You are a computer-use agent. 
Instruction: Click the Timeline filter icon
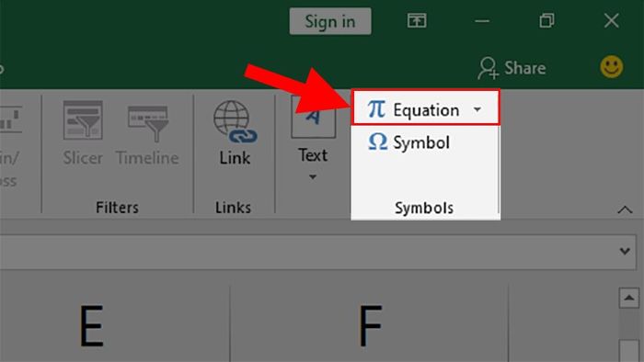click(x=148, y=123)
